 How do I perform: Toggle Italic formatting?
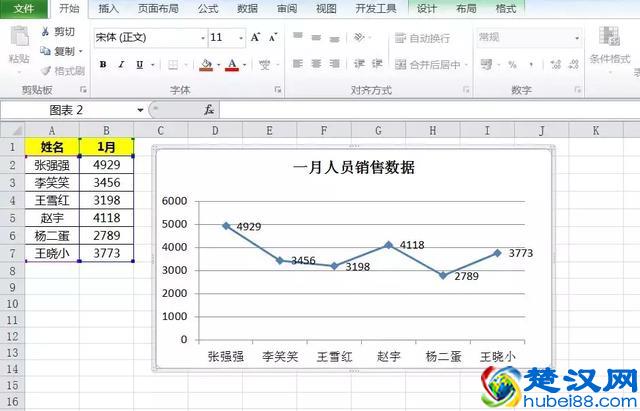[121, 64]
